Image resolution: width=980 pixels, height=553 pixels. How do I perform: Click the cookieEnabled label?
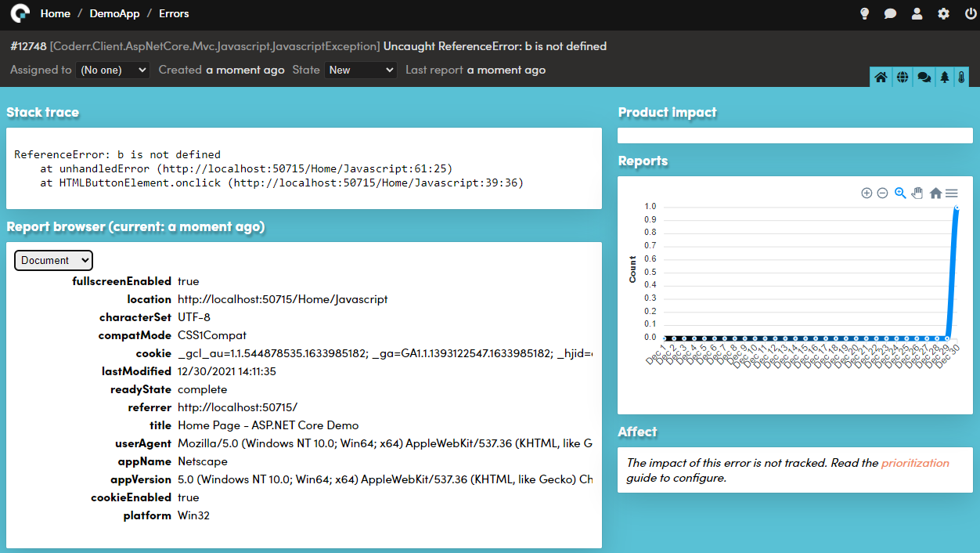(131, 497)
